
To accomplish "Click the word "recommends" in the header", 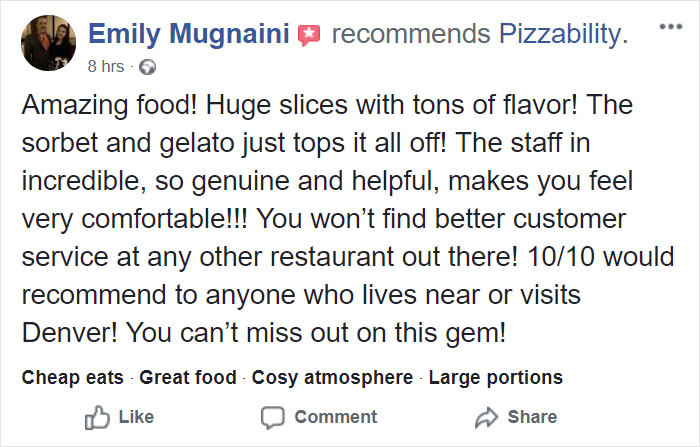I will point(411,34).
